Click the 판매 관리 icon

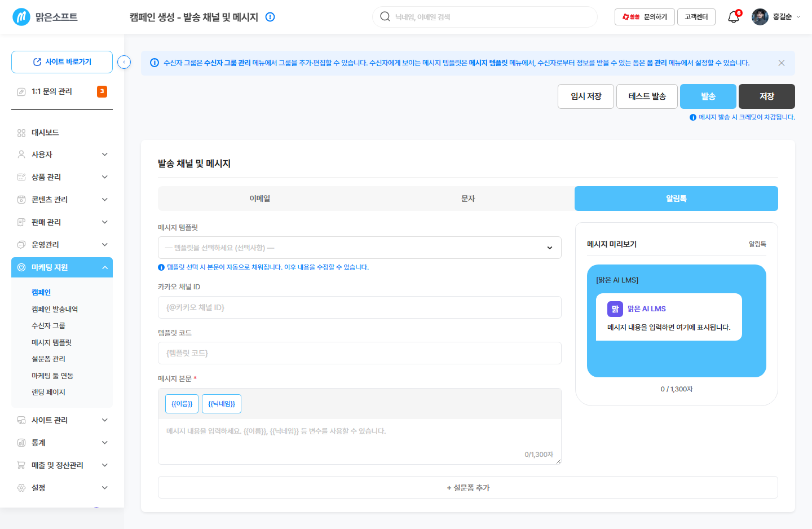(x=21, y=222)
